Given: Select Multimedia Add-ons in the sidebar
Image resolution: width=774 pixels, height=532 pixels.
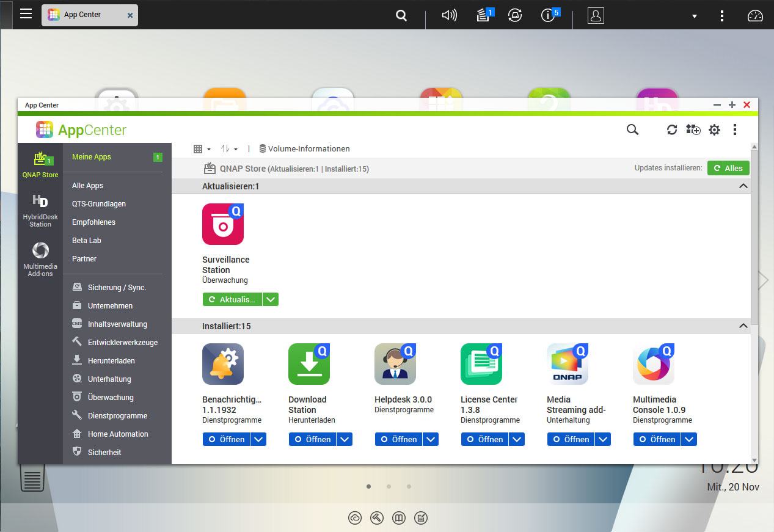Looking at the screenshot, I should coord(40,260).
